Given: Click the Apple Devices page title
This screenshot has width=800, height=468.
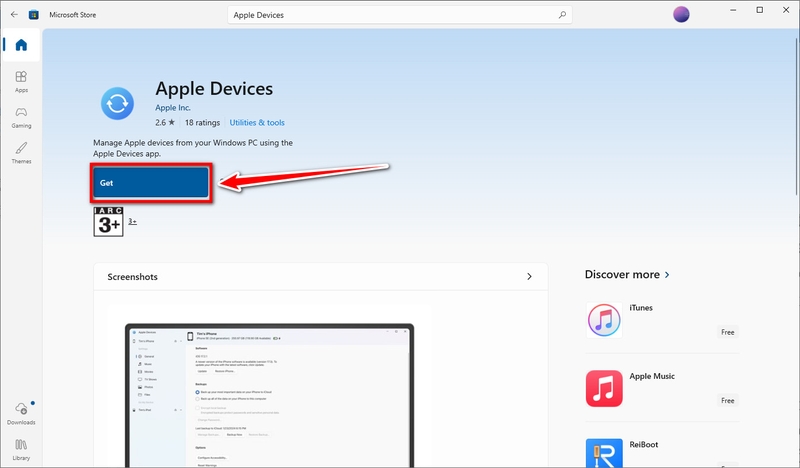Looking at the screenshot, I should (214, 89).
